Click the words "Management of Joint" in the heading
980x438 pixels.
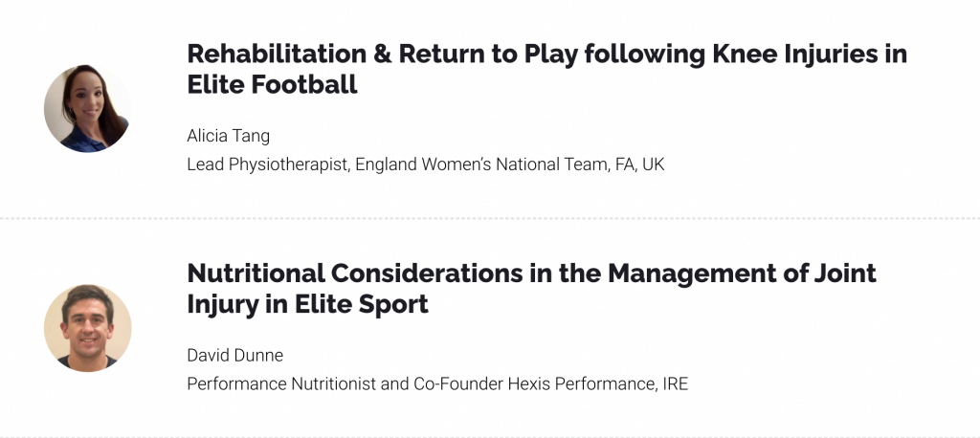(x=743, y=274)
